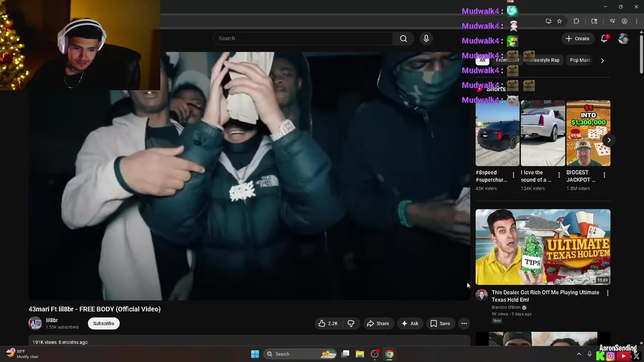644x362 pixels.
Task: Open the YouTube account avatar menu
Action: (623, 39)
